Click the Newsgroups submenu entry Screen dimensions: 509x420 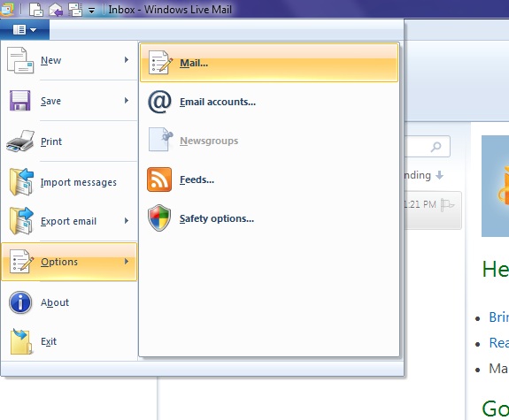(x=269, y=141)
